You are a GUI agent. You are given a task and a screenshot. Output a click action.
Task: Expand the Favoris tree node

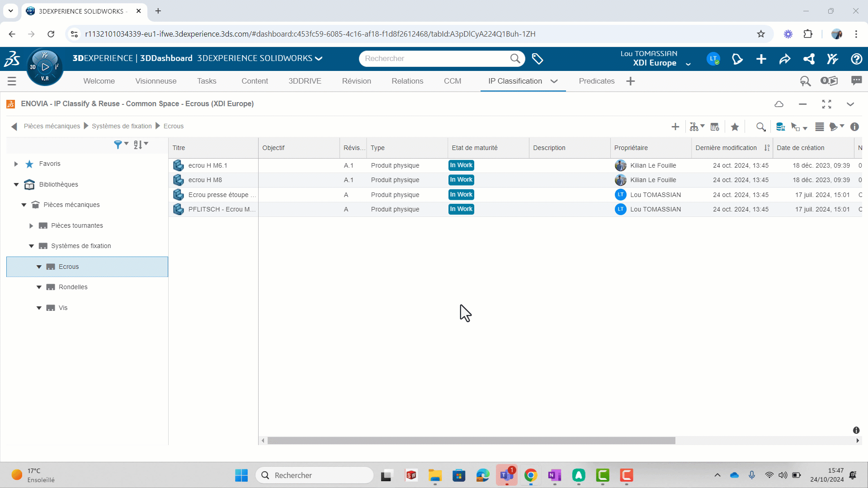tap(16, 164)
